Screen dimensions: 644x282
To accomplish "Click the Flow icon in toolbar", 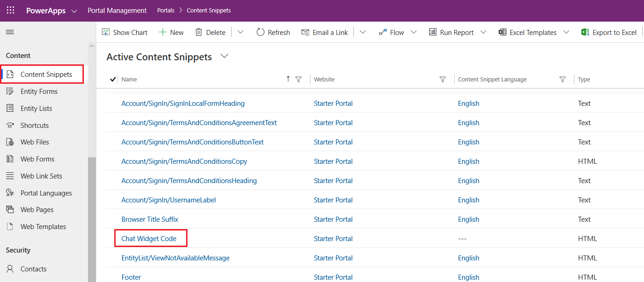I will point(382,32).
